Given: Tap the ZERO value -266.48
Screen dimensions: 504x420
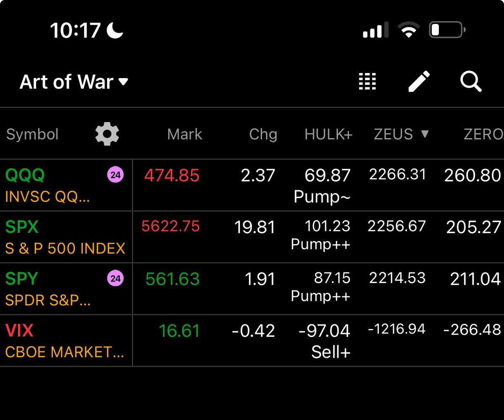Looking at the screenshot, I should (472, 329).
